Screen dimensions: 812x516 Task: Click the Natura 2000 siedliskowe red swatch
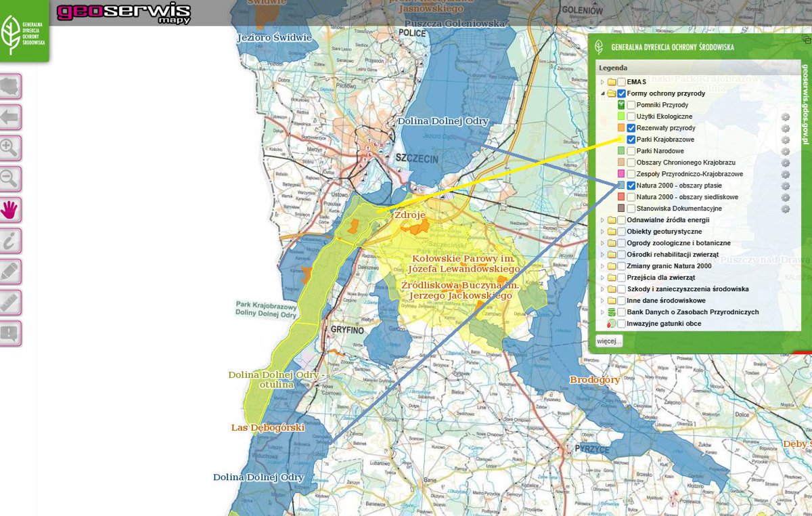tap(621, 197)
